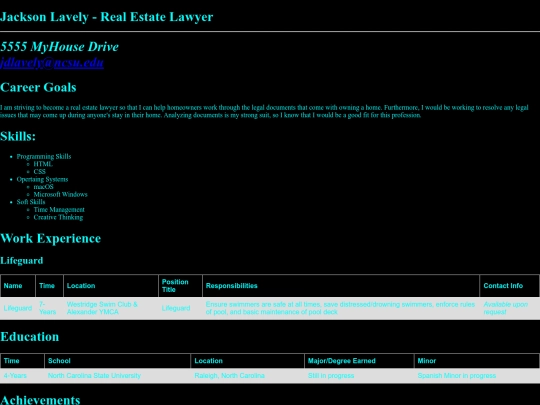Click the 'Ensure swimmers are safe' responsibilities cell

(x=341, y=308)
